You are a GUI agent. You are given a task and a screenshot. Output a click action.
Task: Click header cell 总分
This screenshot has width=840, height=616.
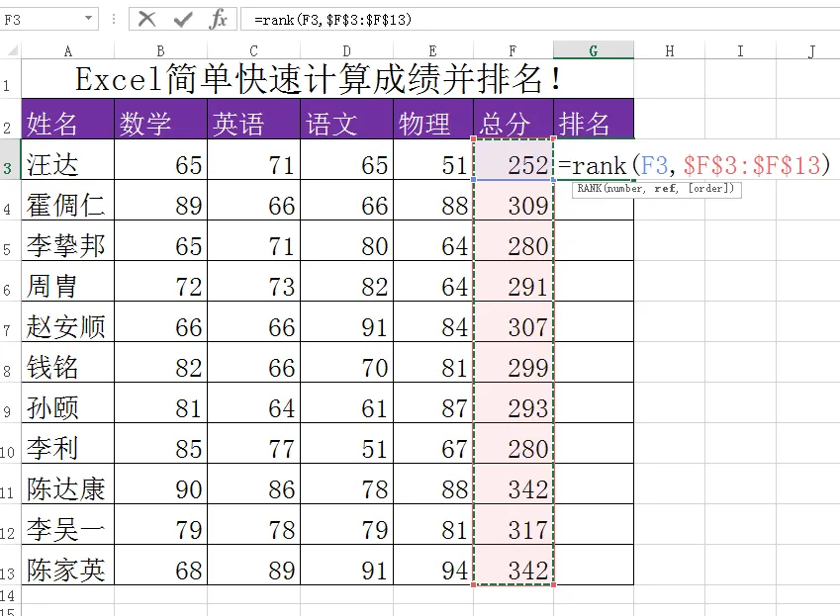[513, 119]
